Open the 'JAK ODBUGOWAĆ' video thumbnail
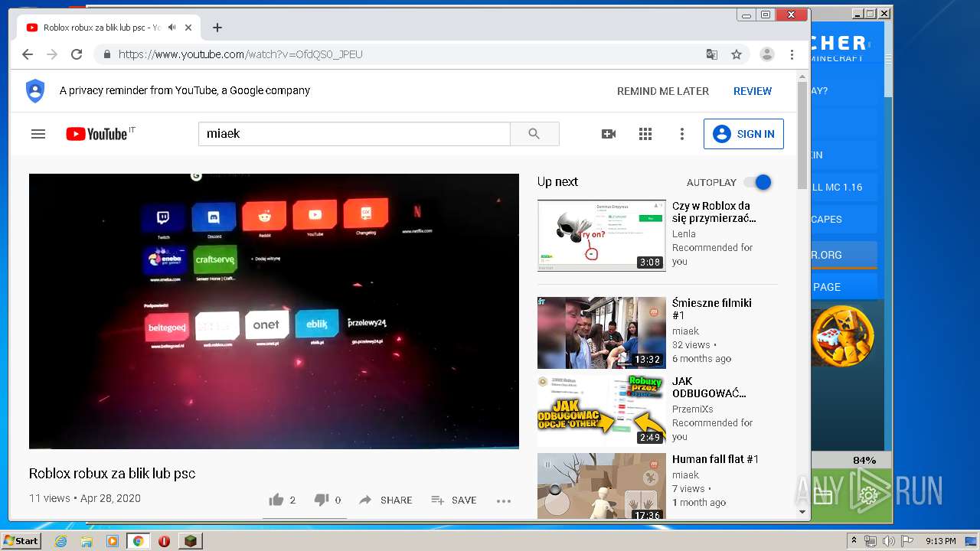The image size is (980, 551). (602, 411)
